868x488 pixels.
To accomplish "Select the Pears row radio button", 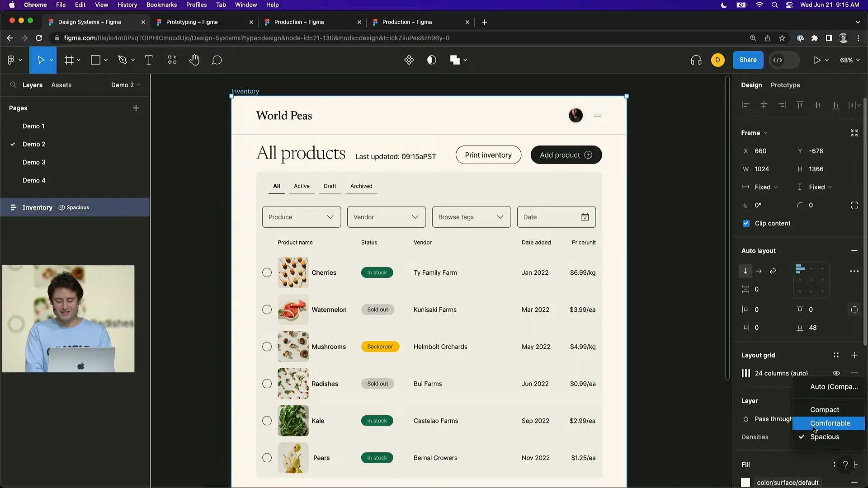I will click(x=267, y=458).
